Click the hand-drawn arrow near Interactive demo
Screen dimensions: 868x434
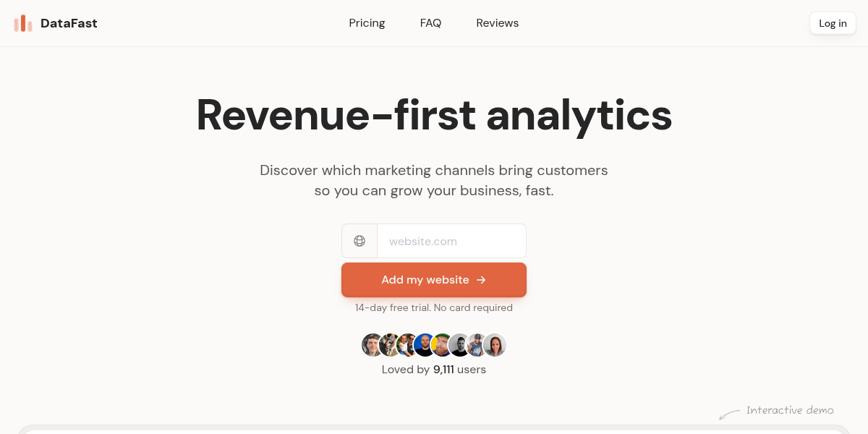(x=731, y=414)
